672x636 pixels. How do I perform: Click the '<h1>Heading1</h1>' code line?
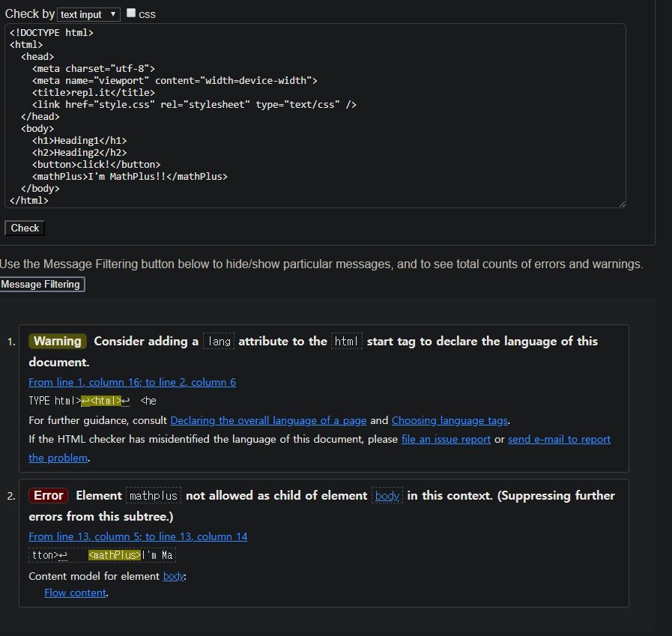(79, 141)
